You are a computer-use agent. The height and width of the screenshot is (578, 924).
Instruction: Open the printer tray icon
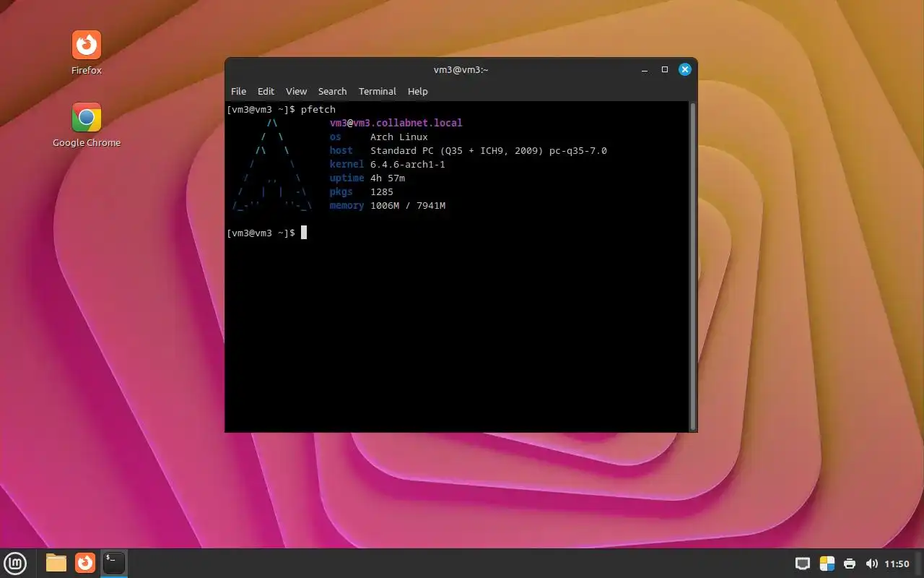pyautogui.click(x=850, y=564)
